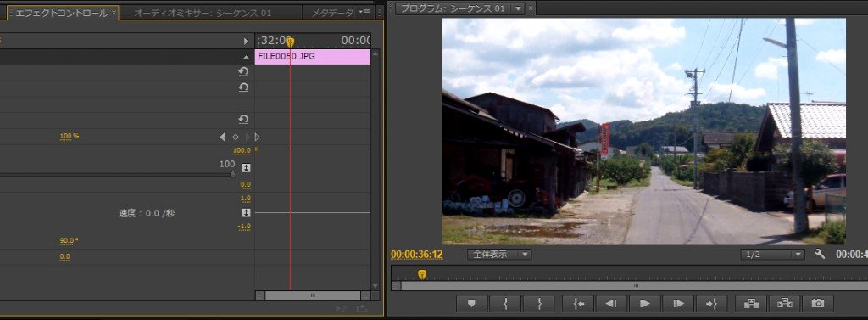Click the Lift button
868x320 pixels.
tap(751, 303)
